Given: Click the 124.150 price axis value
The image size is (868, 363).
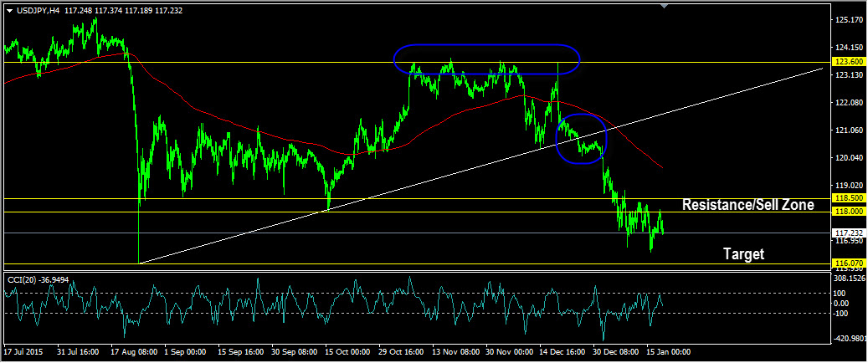Looking at the screenshot, I should (849, 48).
